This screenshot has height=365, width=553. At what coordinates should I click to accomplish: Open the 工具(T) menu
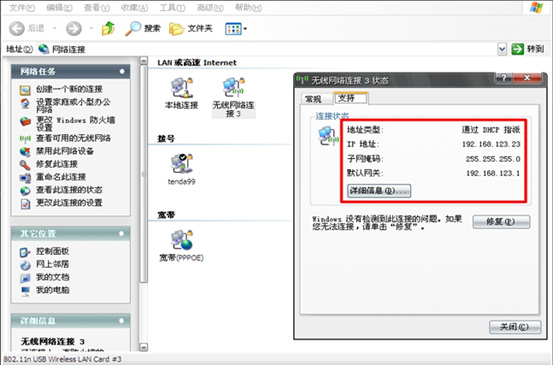[172, 7]
